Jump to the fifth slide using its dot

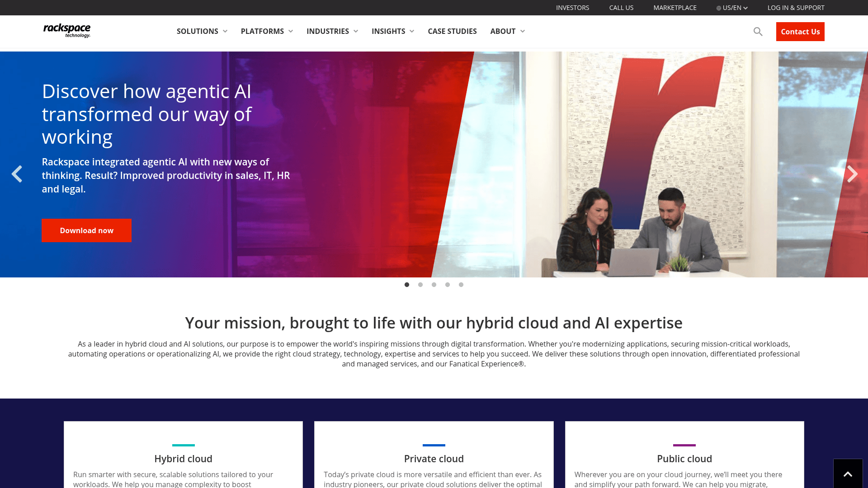[461, 285]
